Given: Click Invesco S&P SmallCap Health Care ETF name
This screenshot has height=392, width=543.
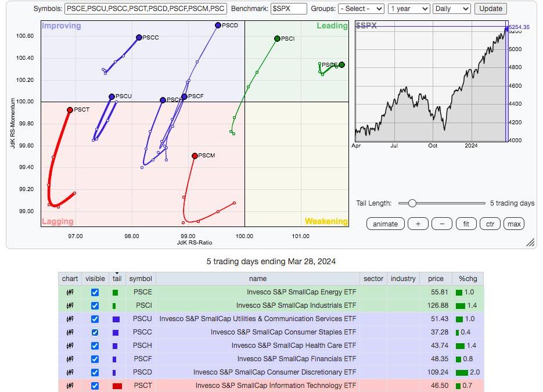Looking at the screenshot, I should [294, 346].
